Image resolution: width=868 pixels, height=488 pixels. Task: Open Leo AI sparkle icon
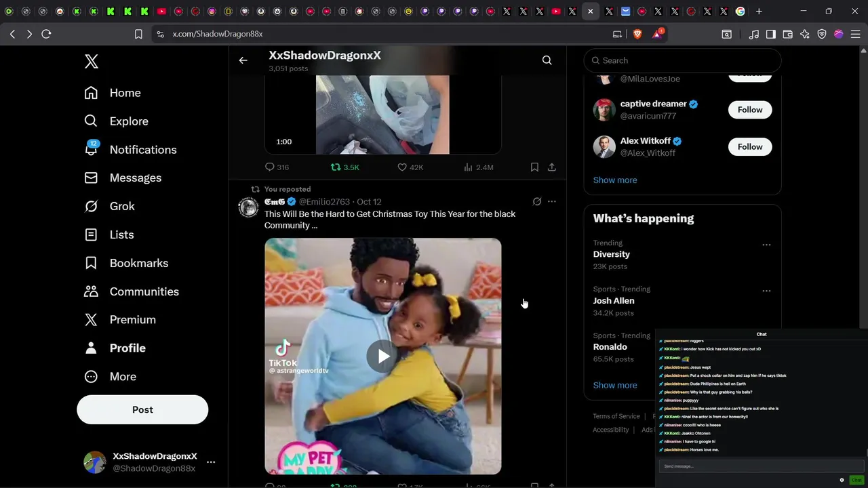click(x=805, y=34)
